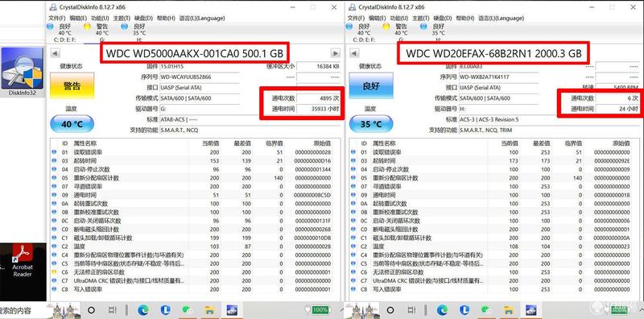The height and width of the screenshot is (319, 644).
Task: Click the yellow 警告 health status button
Action: tap(72, 86)
